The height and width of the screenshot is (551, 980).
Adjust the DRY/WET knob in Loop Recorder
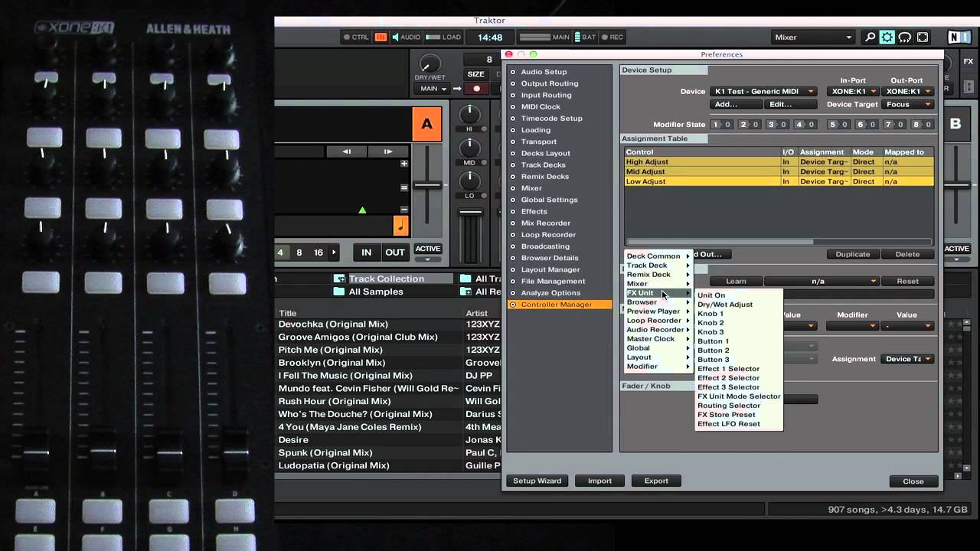coord(430,64)
